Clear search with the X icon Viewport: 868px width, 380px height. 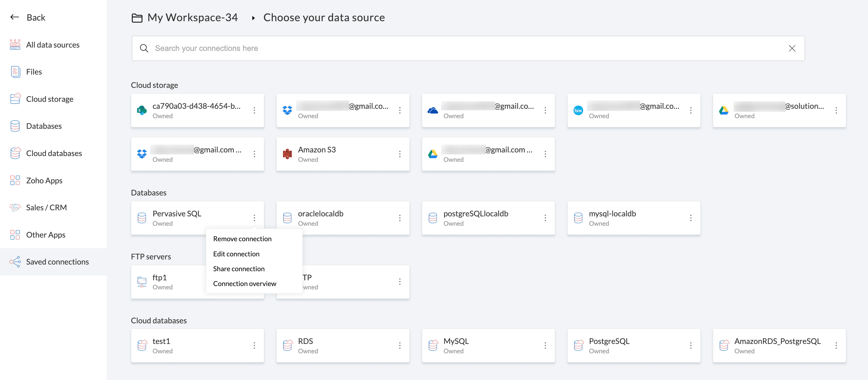(x=792, y=48)
